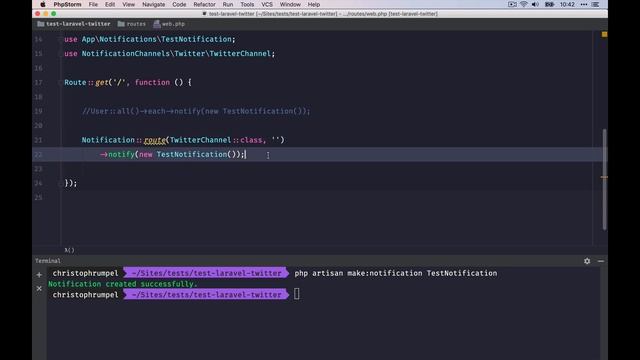The width and height of the screenshot is (640, 360).
Task: Open the Tools menu
Action: 247,4
